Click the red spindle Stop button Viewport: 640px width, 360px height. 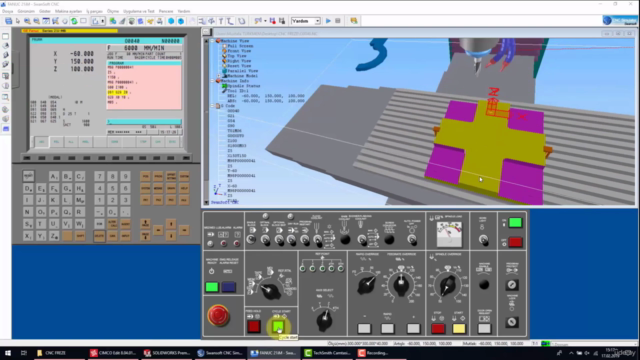[438, 329]
